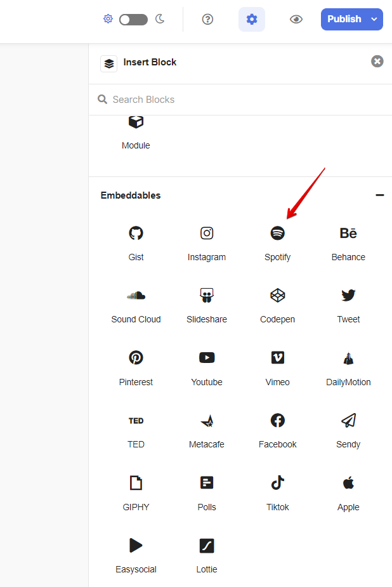392x587 pixels.
Task: Insert the Lottie block
Action: tap(207, 556)
